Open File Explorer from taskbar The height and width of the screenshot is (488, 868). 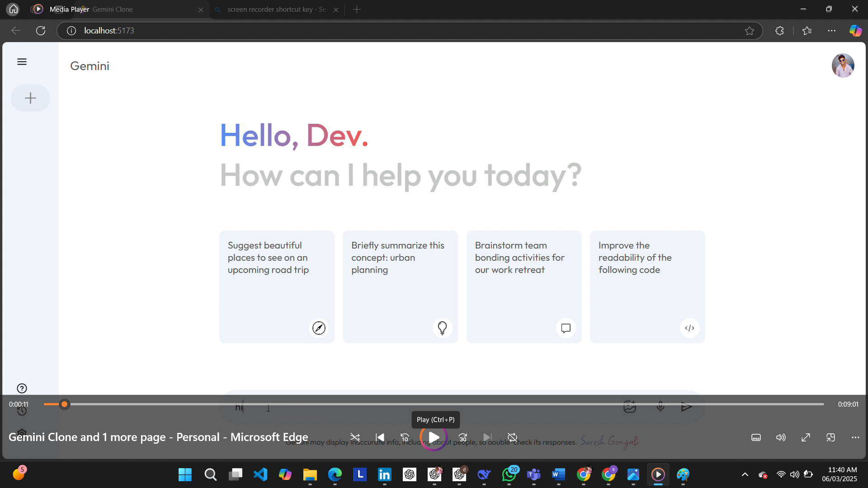point(310,474)
